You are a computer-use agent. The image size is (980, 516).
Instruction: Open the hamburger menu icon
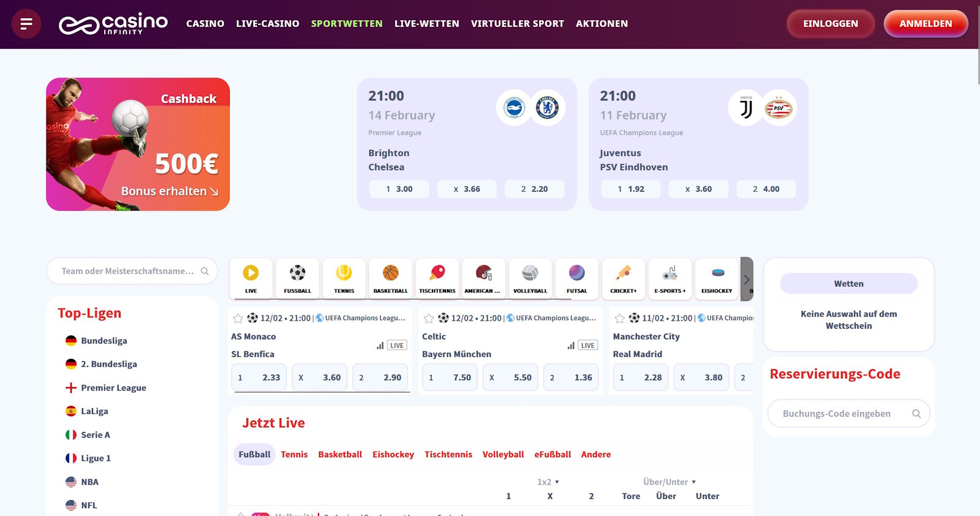pyautogui.click(x=26, y=24)
